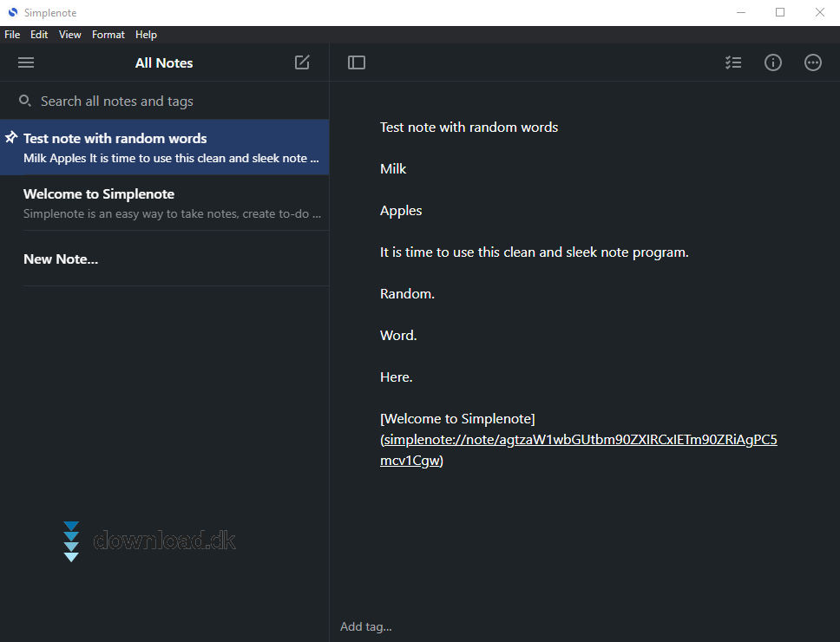Open the Edit menu
The height and width of the screenshot is (642, 840).
(x=39, y=35)
